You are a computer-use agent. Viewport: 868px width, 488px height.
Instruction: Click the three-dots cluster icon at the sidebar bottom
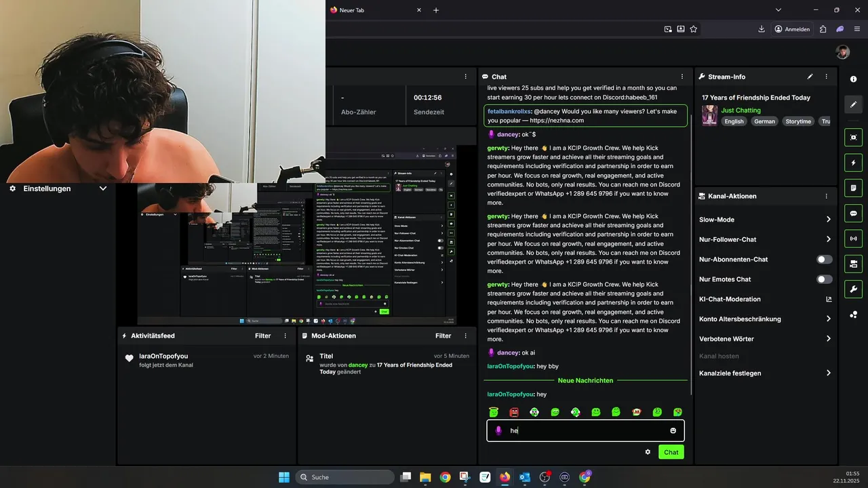click(x=853, y=314)
